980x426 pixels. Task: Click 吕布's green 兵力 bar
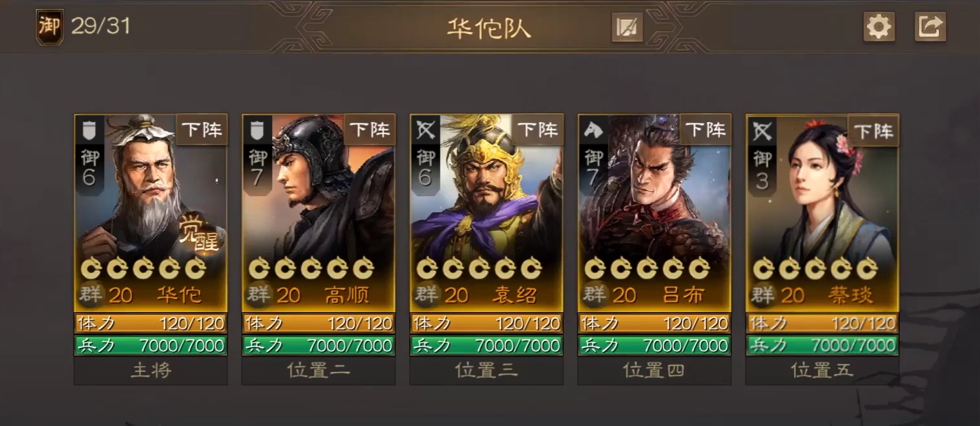654,345
